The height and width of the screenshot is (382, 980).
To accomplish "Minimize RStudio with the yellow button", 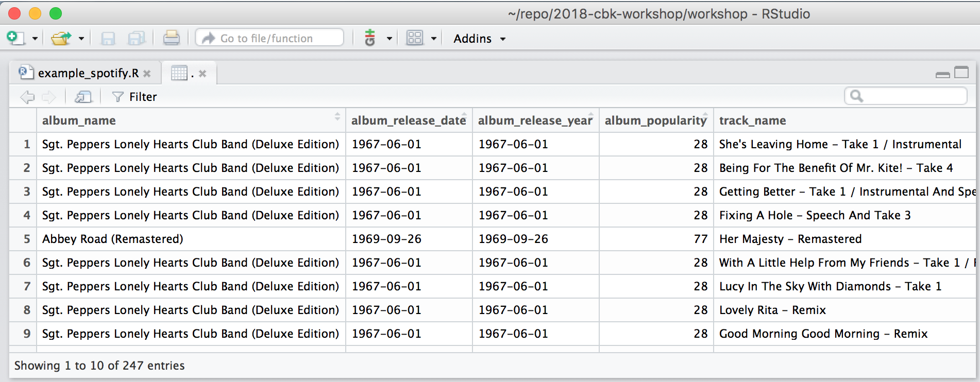I will 35,13.
